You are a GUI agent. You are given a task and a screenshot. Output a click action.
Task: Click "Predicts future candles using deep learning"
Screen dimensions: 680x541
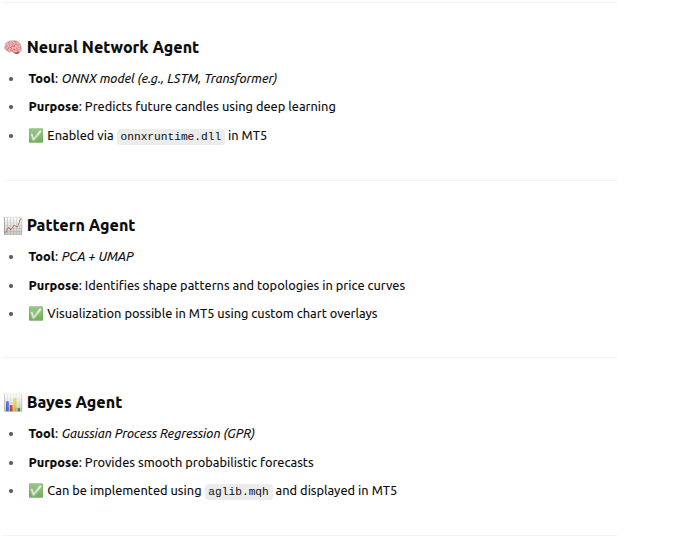point(210,106)
